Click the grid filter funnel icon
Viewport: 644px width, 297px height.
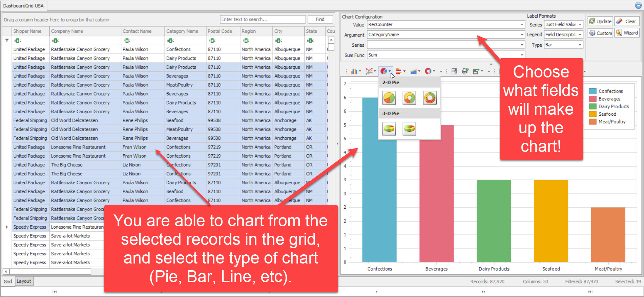coord(7,41)
